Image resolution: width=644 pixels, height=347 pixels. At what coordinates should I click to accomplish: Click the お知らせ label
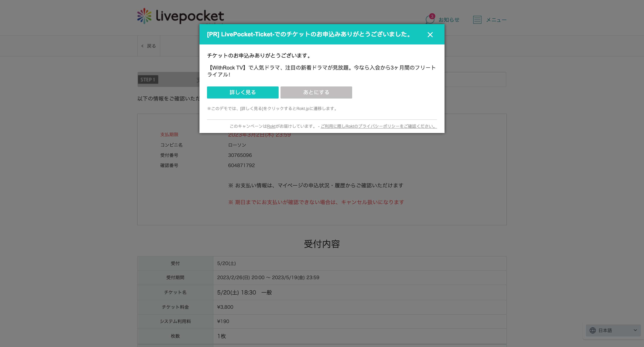click(x=449, y=20)
